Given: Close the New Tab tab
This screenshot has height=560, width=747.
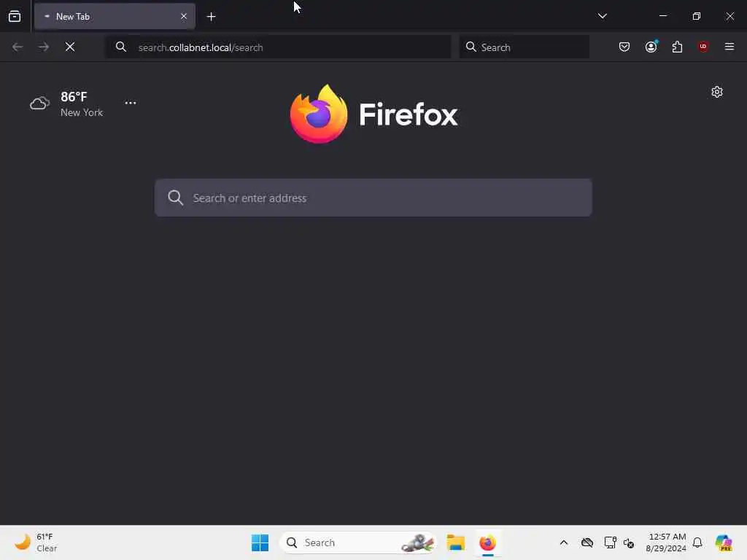Looking at the screenshot, I should point(184,16).
